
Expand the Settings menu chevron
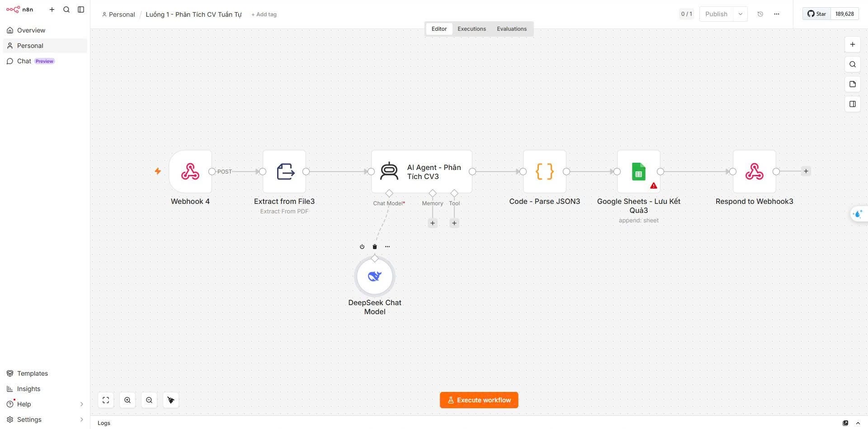(x=81, y=420)
